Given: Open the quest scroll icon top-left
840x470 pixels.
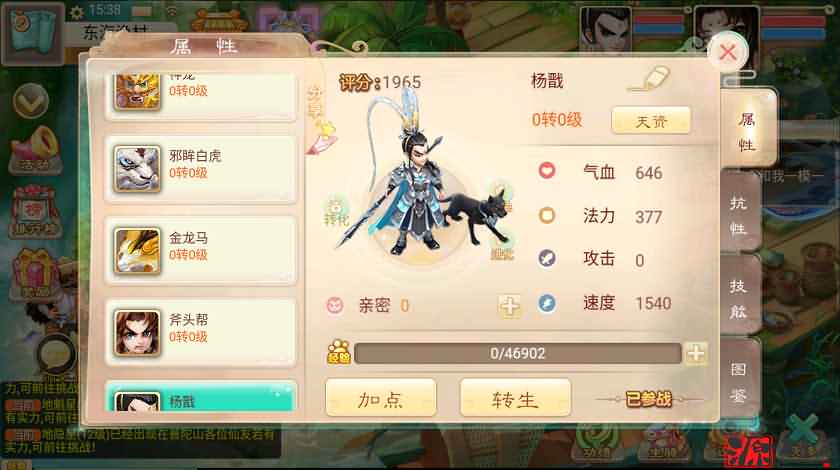Looking at the screenshot, I should coord(33,33).
